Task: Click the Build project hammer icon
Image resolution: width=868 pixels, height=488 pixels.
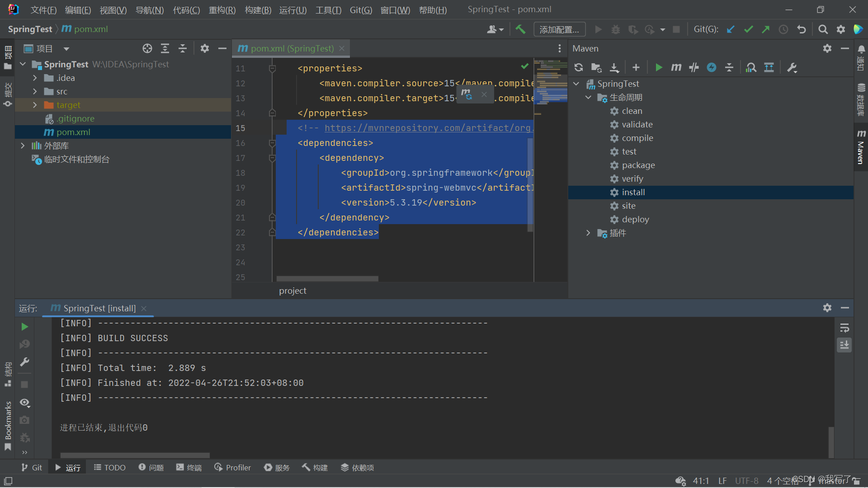Action: 520,29
